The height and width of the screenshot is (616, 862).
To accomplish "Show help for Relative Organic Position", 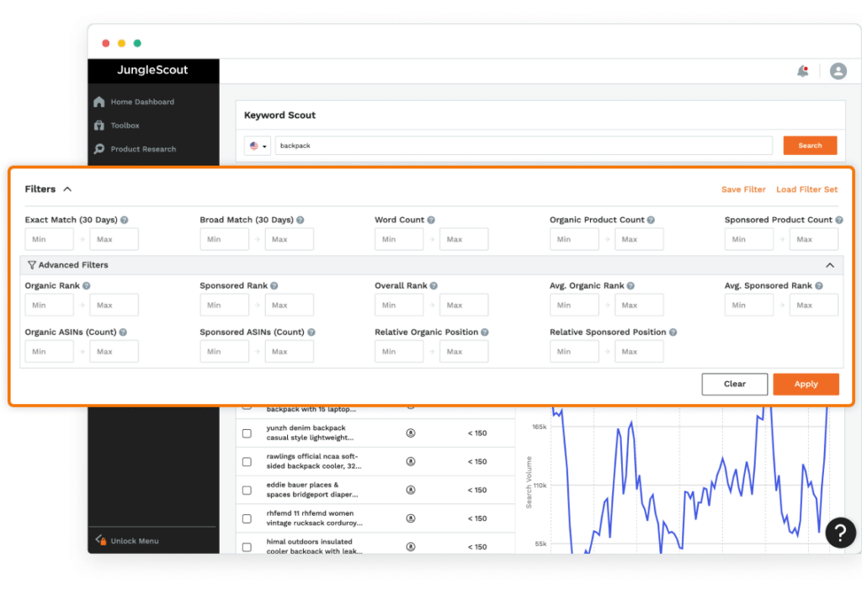I will [x=485, y=332].
